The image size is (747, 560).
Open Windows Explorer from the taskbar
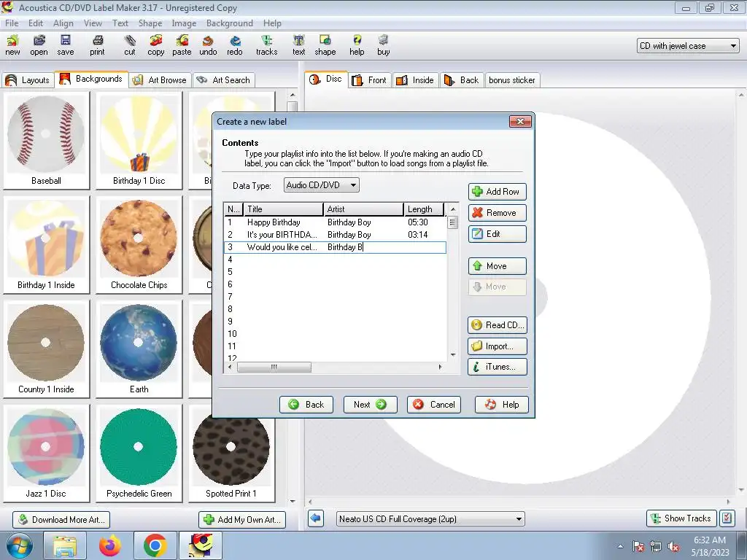coord(65,545)
